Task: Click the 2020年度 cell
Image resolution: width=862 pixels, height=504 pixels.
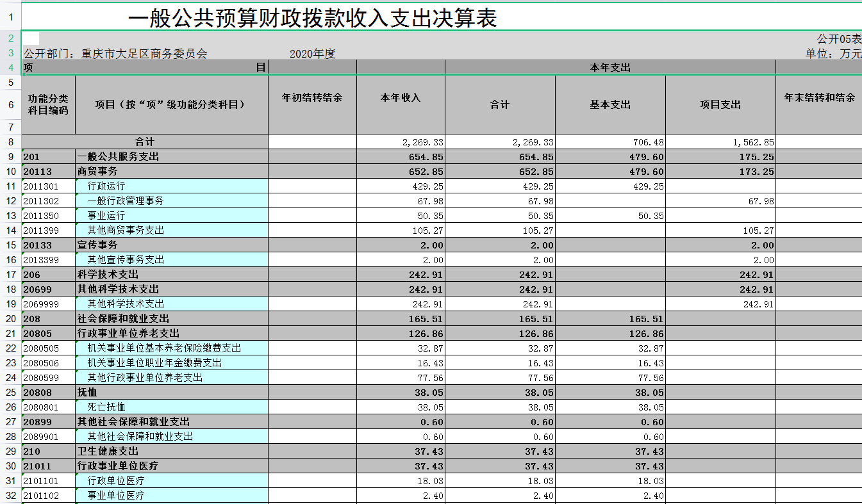Action: pos(312,54)
